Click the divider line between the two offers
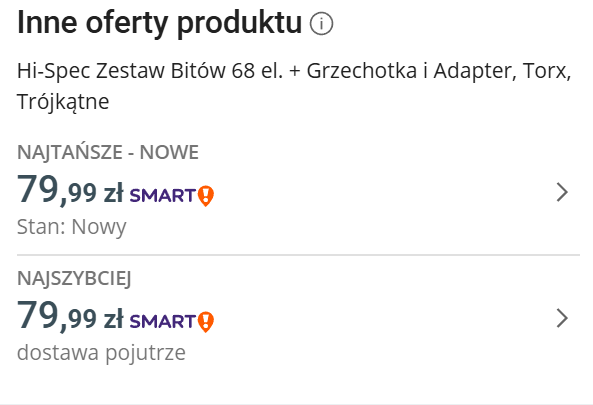The height and width of the screenshot is (405, 593). (x=298, y=255)
